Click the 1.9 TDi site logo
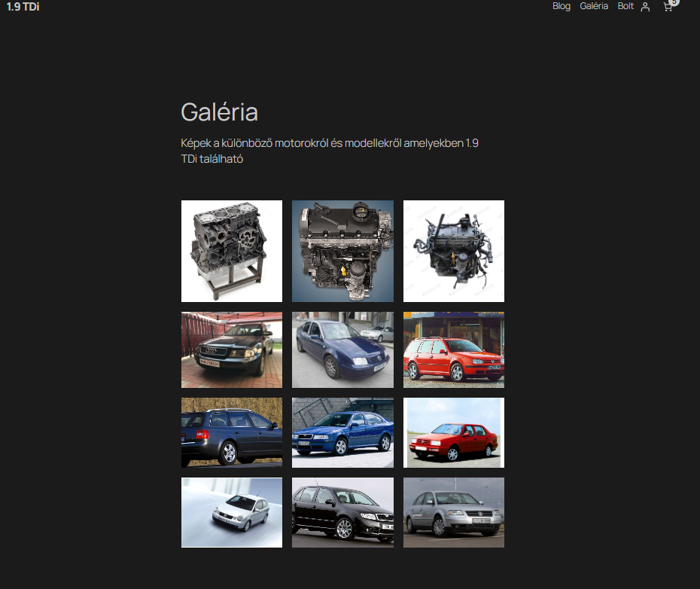The width and height of the screenshot is (700, 589). pyautogui.click(x=23, y=7)
